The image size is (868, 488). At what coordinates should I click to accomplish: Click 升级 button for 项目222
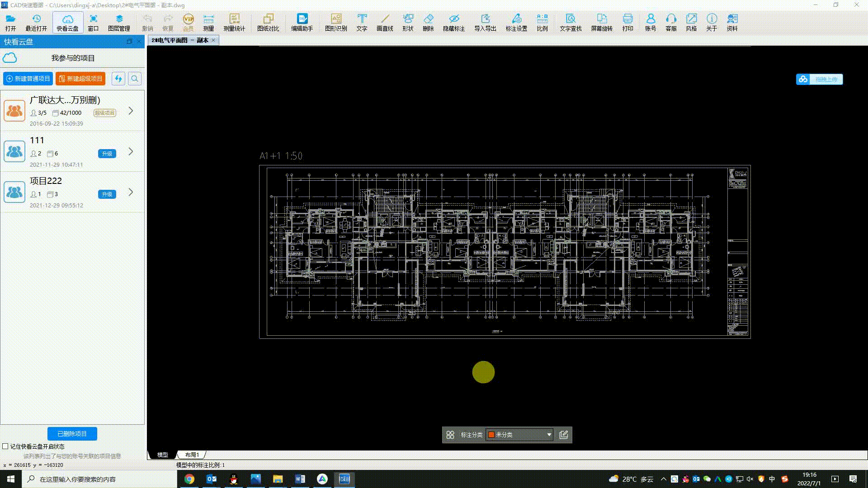pos(107,194)
